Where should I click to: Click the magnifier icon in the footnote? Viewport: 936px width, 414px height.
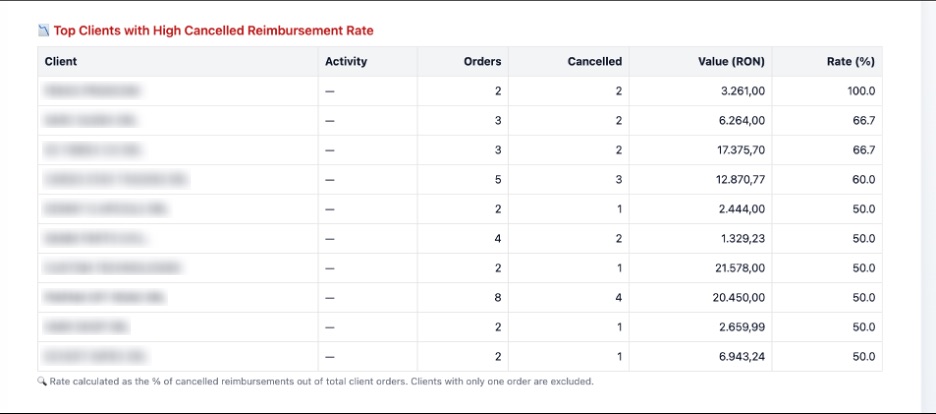42,381
